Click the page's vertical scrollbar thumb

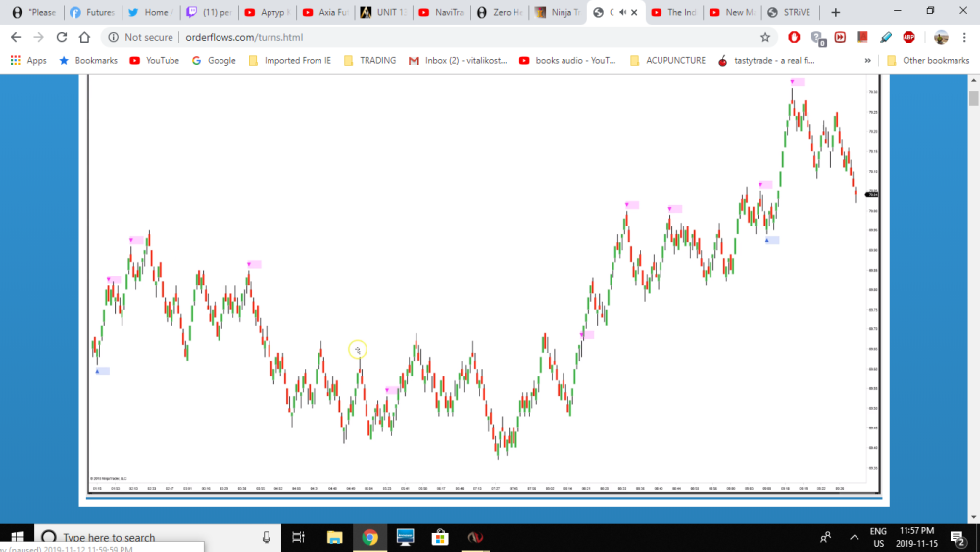point(973,99)
